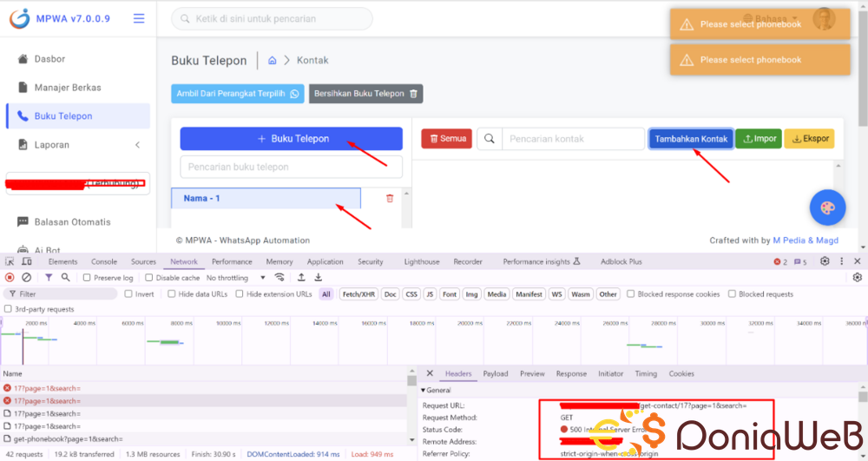Check the 3rd-party requests checkbox

pyautogui.click(x=9, y=309)
